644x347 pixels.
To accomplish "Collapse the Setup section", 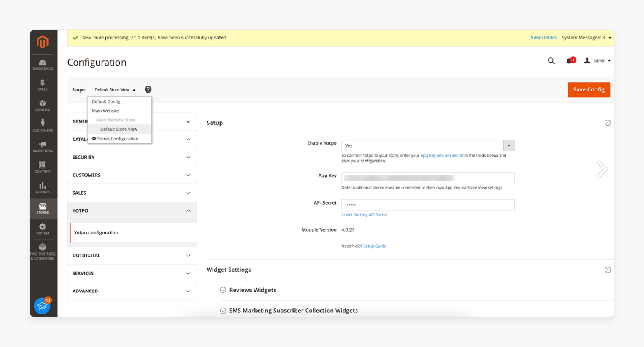I will 608,123.
